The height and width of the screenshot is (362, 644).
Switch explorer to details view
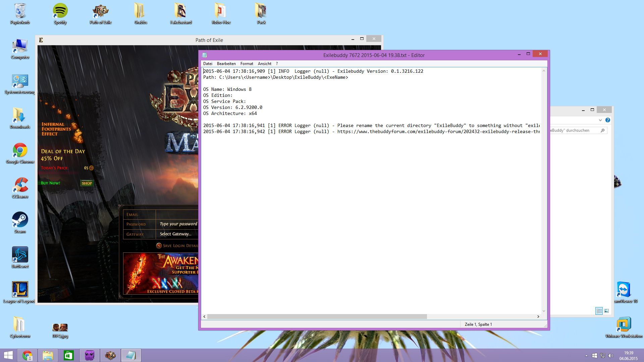[599, 311]
